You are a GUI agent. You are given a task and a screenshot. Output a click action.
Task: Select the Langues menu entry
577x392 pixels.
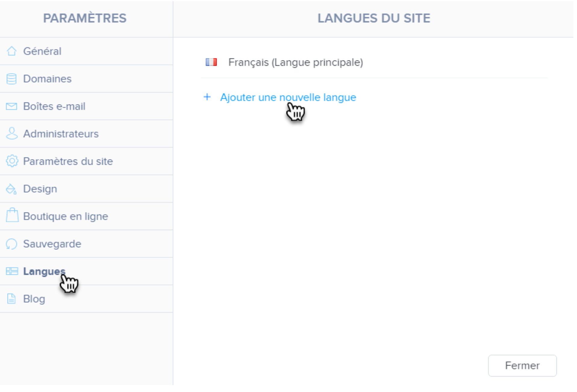click(x=44, y=271)
